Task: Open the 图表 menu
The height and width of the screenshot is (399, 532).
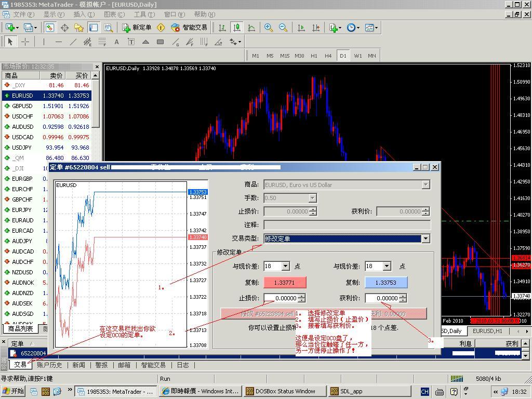Action: tap(114, 15)
